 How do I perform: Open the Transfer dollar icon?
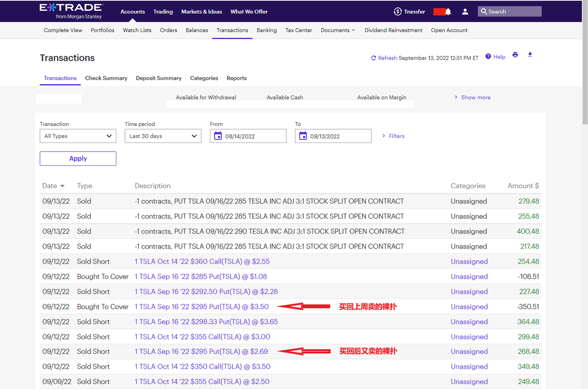(x=398, y=11)
